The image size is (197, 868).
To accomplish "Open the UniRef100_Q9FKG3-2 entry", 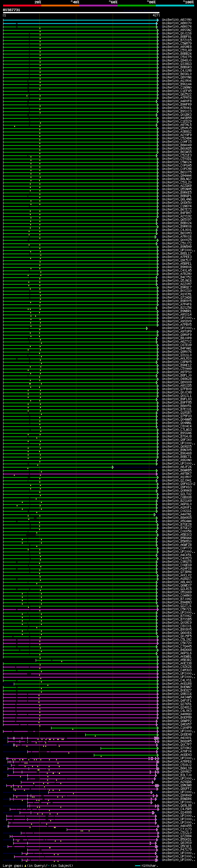I will point(179,484).
